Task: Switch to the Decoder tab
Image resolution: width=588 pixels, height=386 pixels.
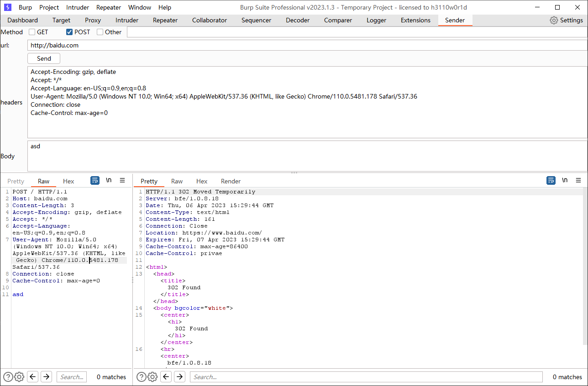Action: click(x=298, y=20)
